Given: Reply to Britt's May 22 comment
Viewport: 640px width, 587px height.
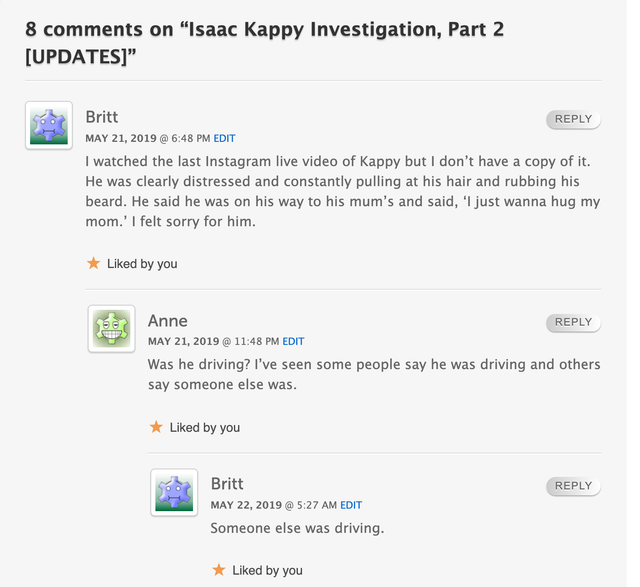Looking at the screenshot, I should click(573, 486).
